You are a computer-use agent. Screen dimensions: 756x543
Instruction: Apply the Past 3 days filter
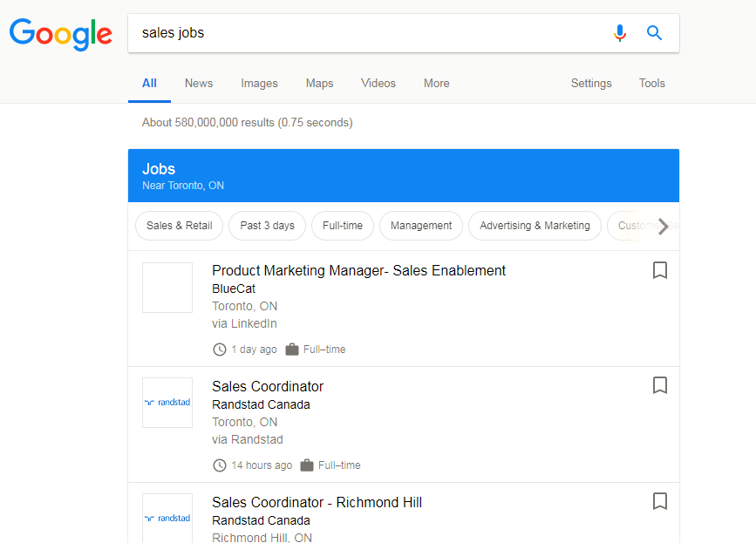268,226
